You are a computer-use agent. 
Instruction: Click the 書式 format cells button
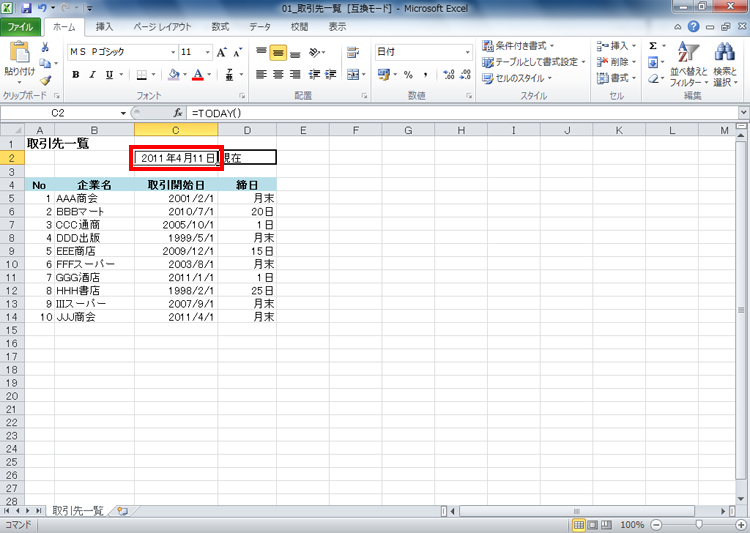(616, 78)
